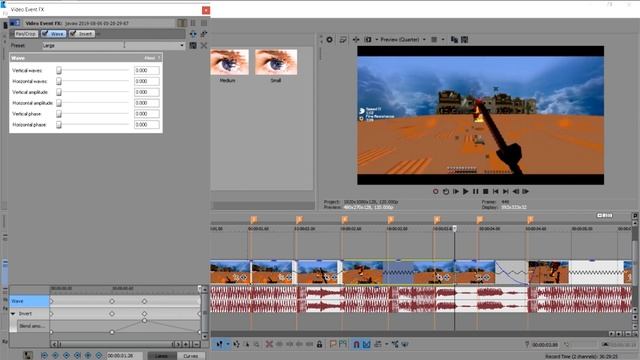Toggle automatic crossfades icon

(367, 344)
